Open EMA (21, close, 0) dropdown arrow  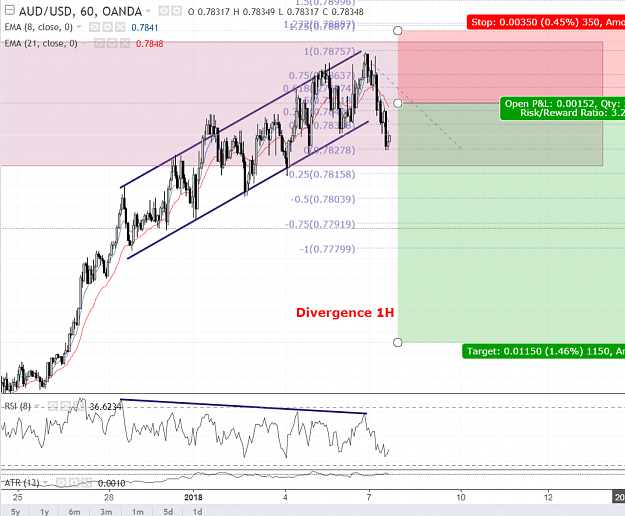(84, 43)
